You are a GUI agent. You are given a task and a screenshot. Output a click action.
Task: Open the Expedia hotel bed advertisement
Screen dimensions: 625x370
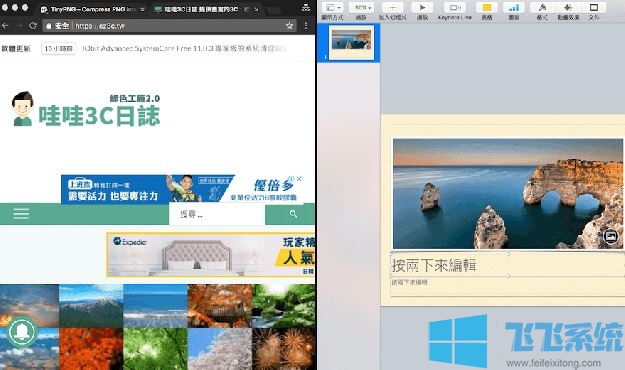tap(210, 255)
